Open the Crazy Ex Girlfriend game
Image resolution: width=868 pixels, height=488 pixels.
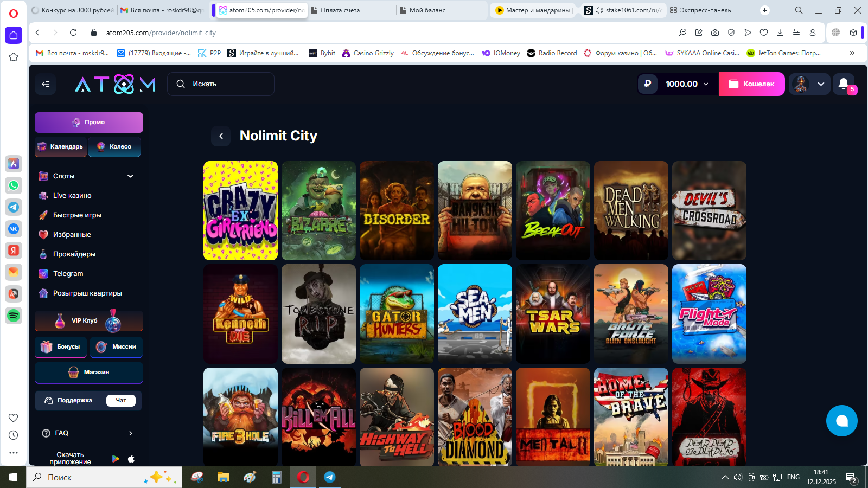click(240, 211)
